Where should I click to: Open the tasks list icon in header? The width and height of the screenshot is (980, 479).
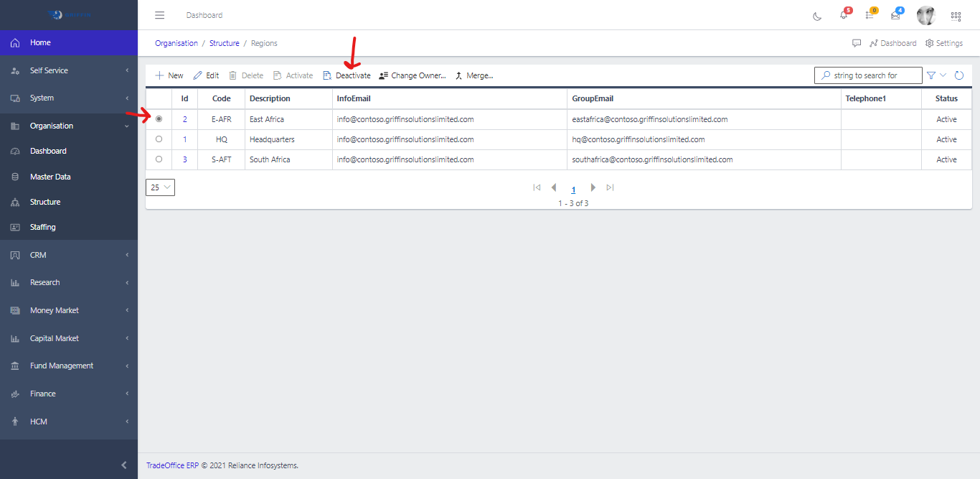coord(870,16)
